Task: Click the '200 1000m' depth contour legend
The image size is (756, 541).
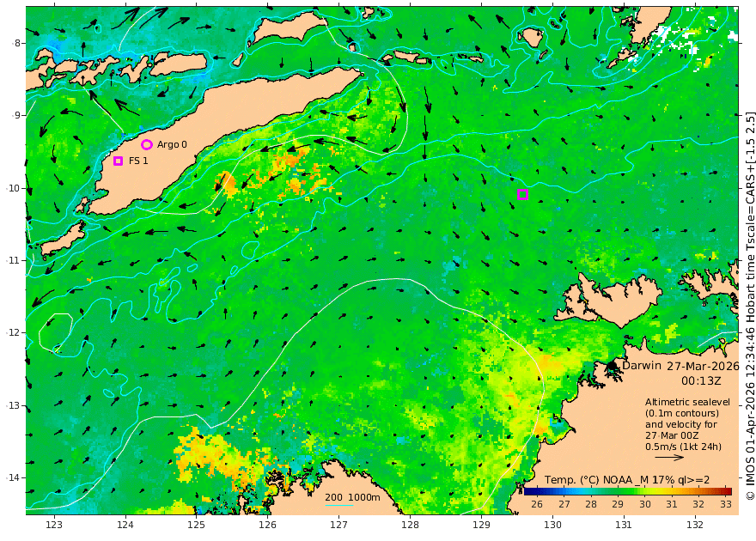Action: coord(352,497)
